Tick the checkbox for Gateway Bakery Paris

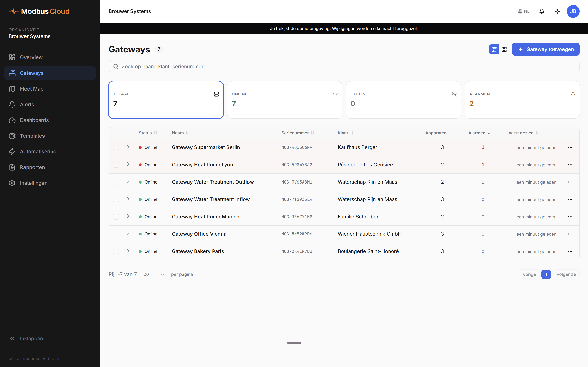point(116,251)
